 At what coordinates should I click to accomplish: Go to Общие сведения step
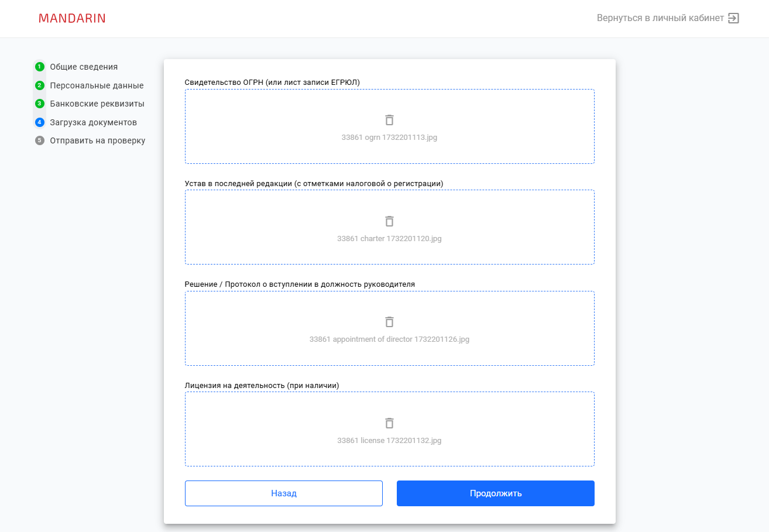(x=84, y=67)
